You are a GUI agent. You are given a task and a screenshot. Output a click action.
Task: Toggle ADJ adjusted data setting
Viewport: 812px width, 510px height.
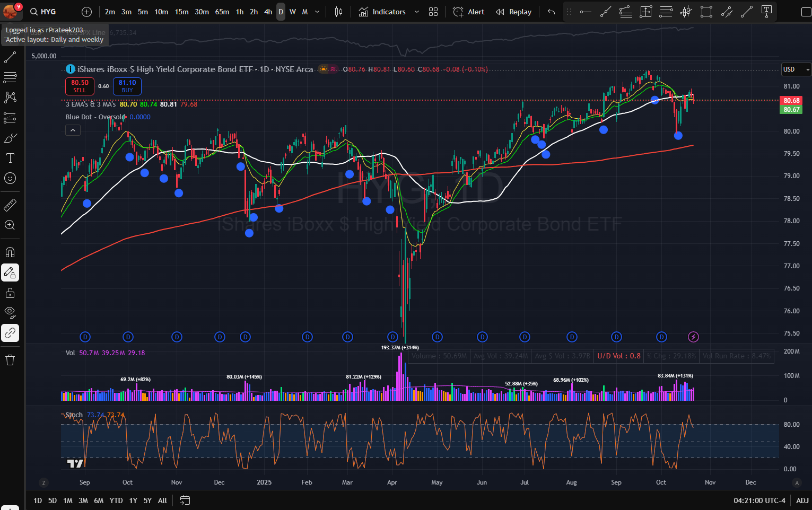pos(802,500)
